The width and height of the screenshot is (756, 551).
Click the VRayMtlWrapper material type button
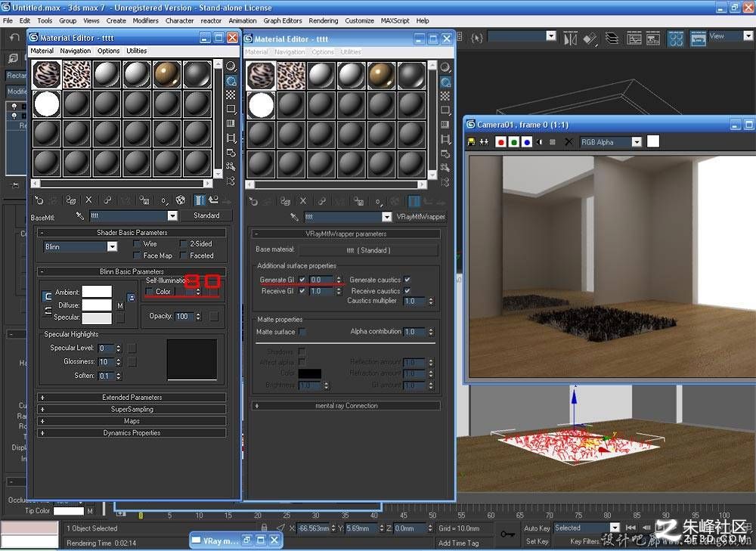(420, 217)
